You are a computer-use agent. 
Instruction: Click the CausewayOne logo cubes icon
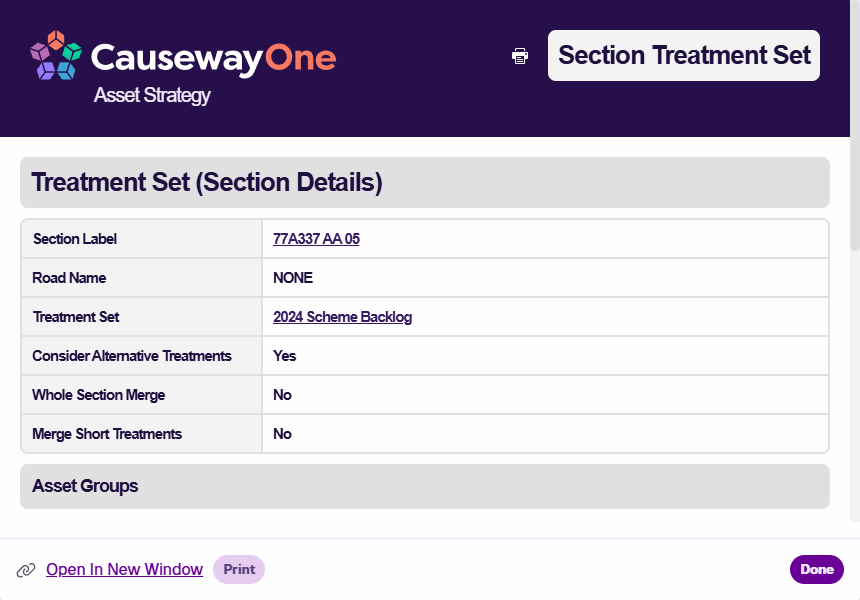tap(56, 55)
